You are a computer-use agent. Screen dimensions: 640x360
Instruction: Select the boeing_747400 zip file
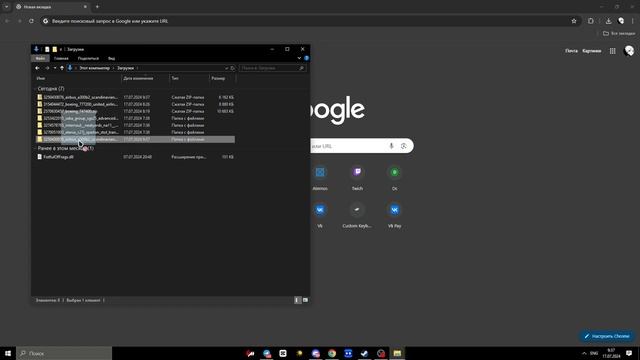[135, 111]
